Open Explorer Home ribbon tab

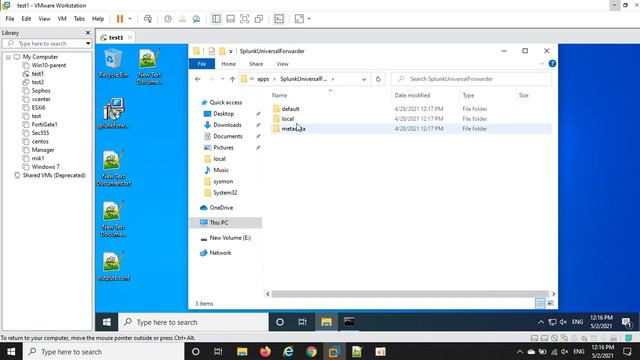coord(229,64)
